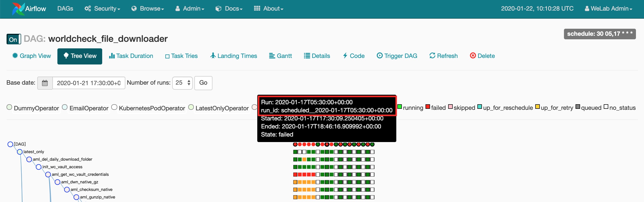Open the Code view link
The width and height of the screenshot is (644, 202).
(x=354, y=56)
